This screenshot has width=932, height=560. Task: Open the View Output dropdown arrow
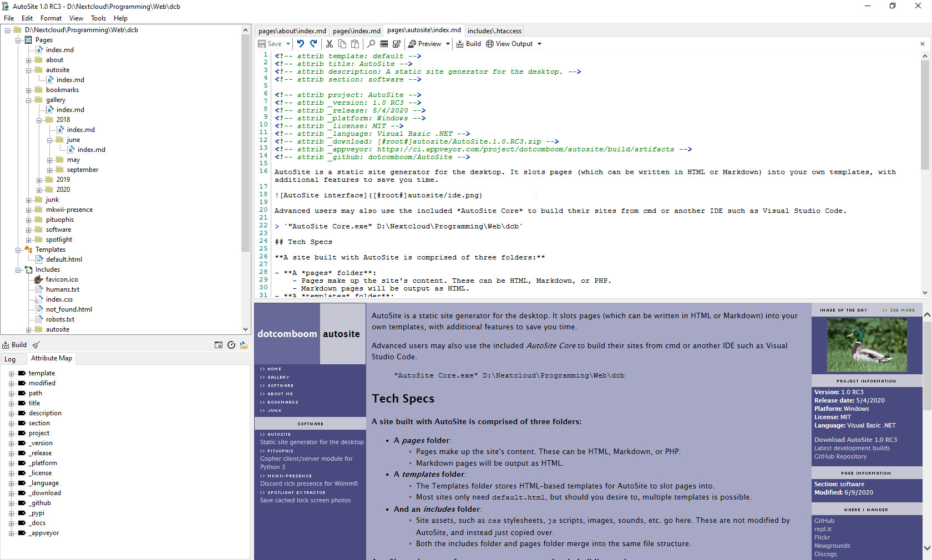[x=539, y=44]
